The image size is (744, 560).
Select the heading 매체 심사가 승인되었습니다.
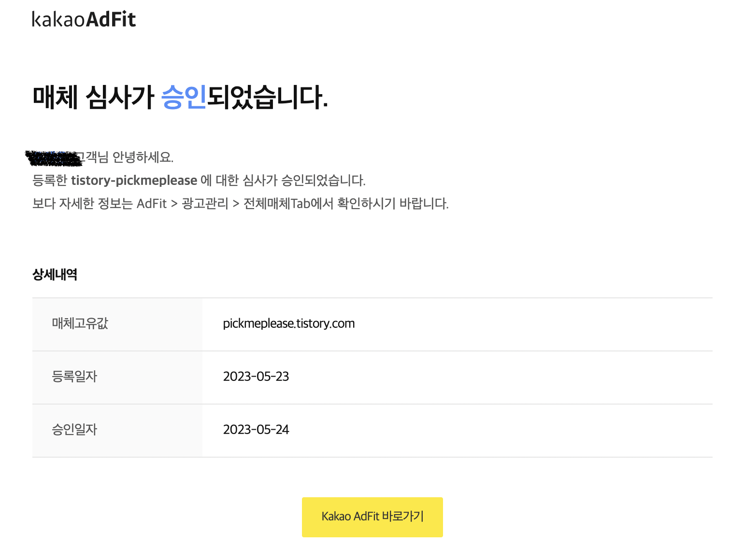pos(180,97)
